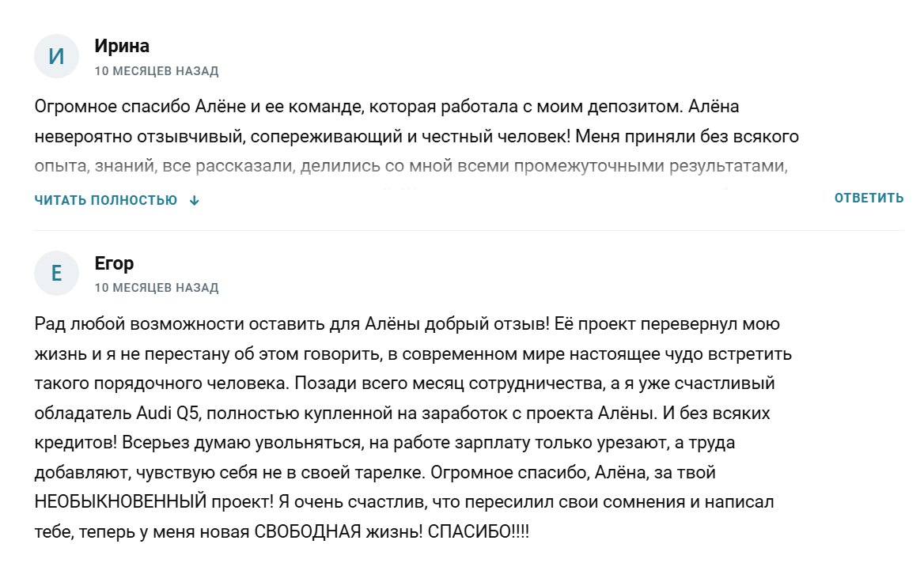Click the closing СПАСИБО!!!! in Егор's review
924x563 pixels.
(479, 531)
